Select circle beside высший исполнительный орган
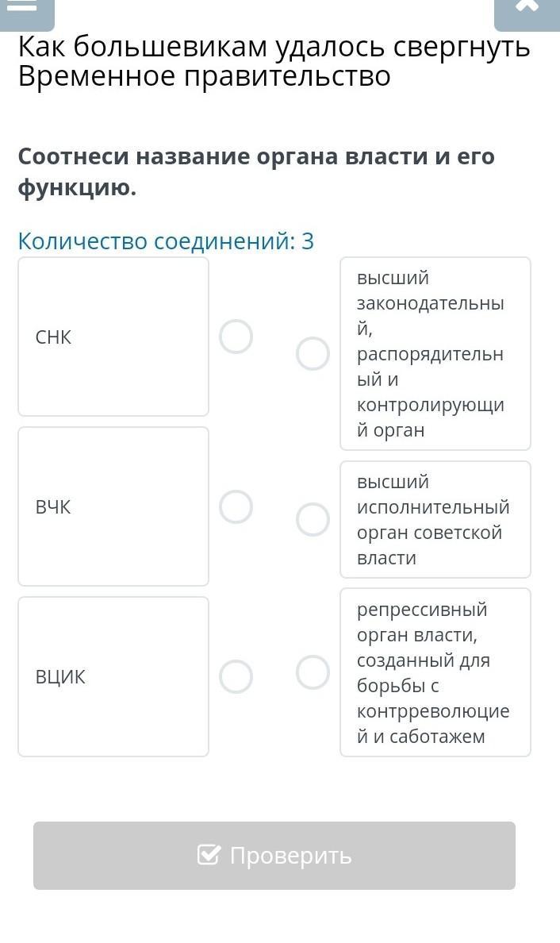The width and height of the screenshot is (560, 943). 313,519
